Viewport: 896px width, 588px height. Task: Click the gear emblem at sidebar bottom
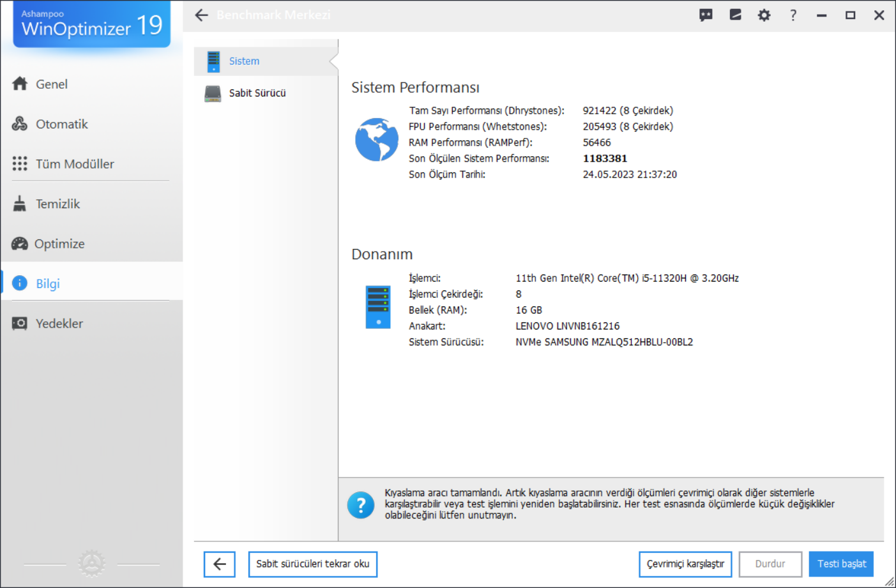coord(92,564)
